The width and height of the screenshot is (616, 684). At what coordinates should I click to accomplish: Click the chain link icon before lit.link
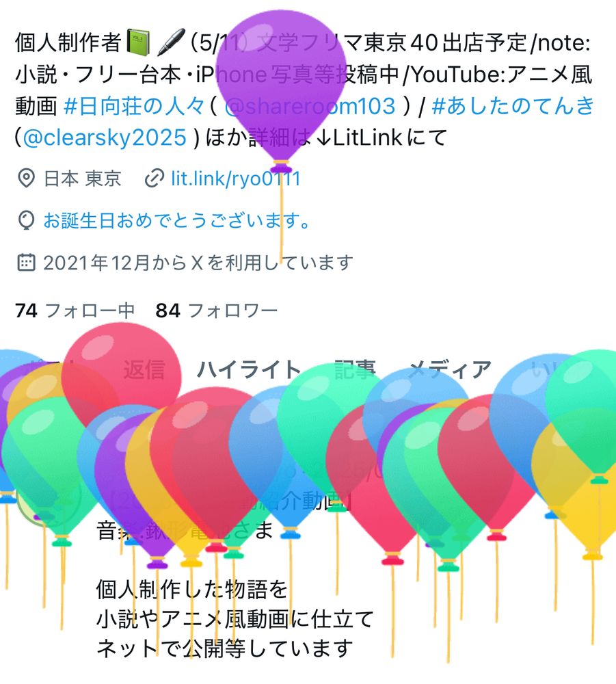pos(154,179)
